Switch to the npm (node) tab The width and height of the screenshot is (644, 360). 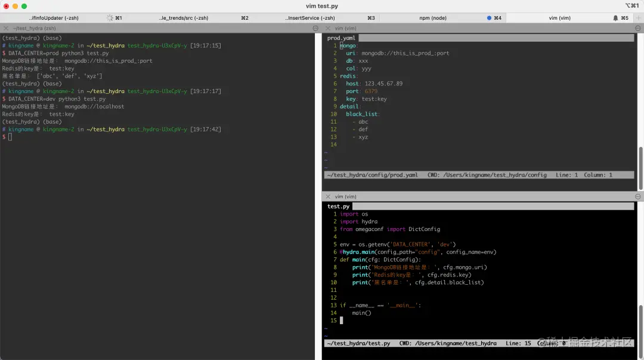click(433, 18)
